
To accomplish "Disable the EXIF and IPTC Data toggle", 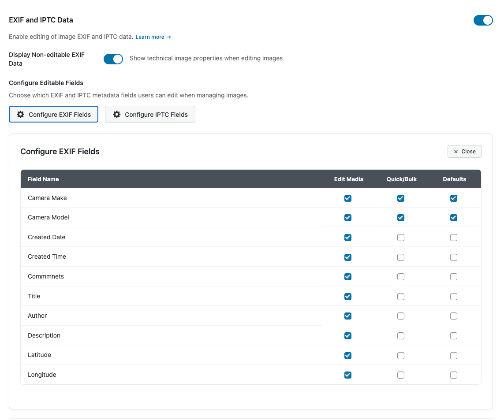I will tap(483, 20).
